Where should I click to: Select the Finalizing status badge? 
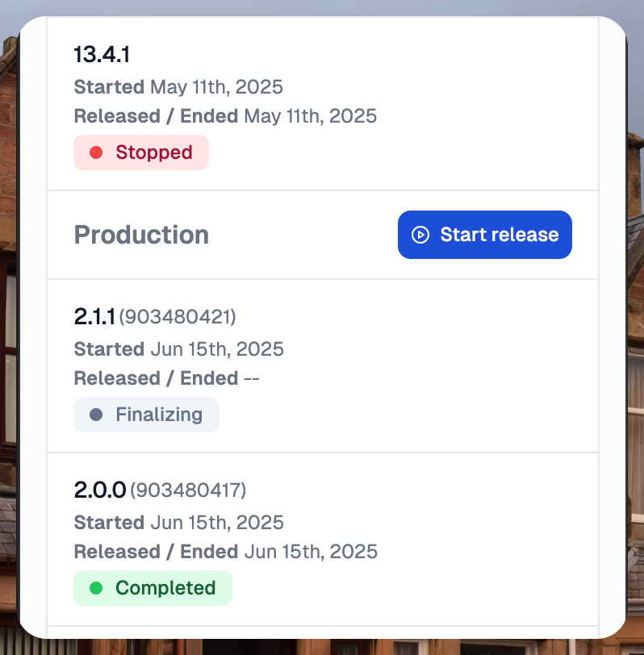click(146, 415)
